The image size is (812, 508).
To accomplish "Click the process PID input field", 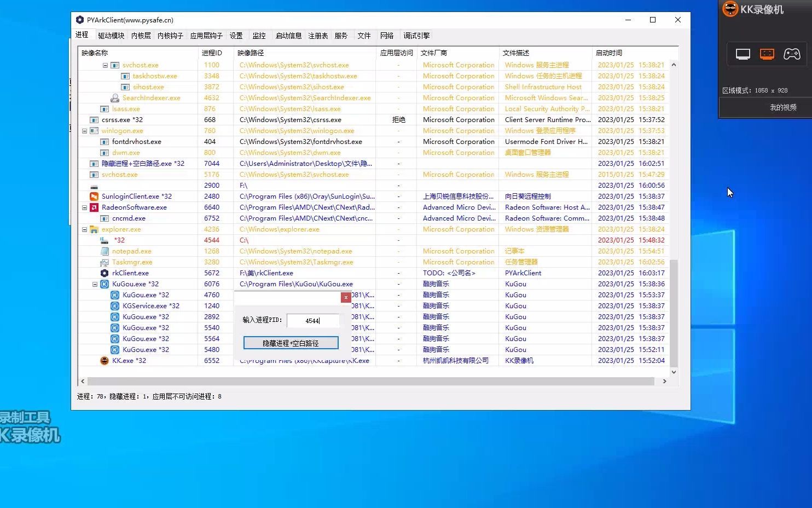I will 313,321.
